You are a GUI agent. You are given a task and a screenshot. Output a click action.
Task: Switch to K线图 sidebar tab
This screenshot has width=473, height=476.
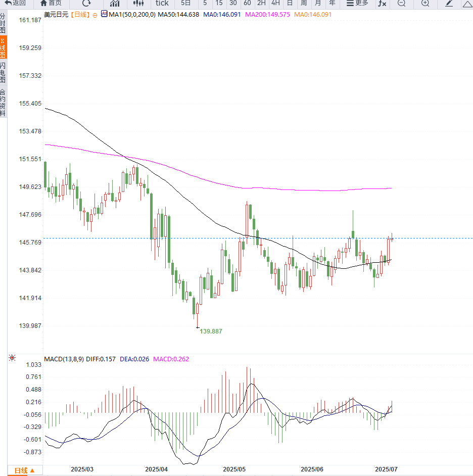point(3,47)
